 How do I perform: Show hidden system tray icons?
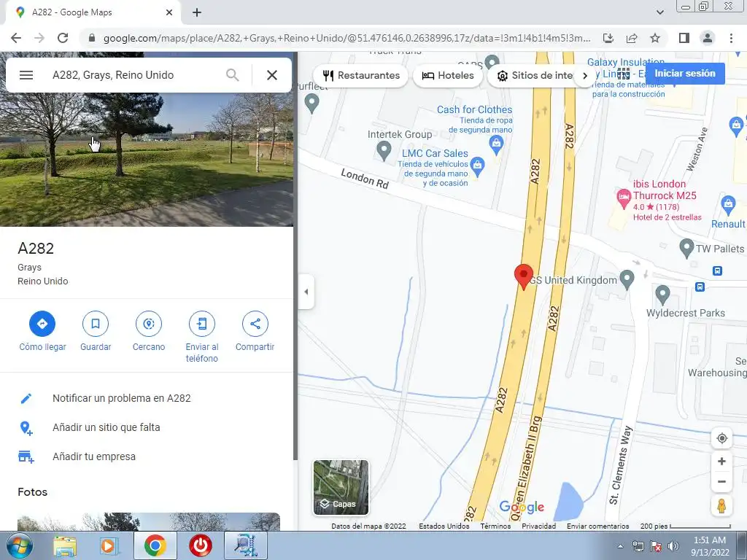tap(620, 546)
